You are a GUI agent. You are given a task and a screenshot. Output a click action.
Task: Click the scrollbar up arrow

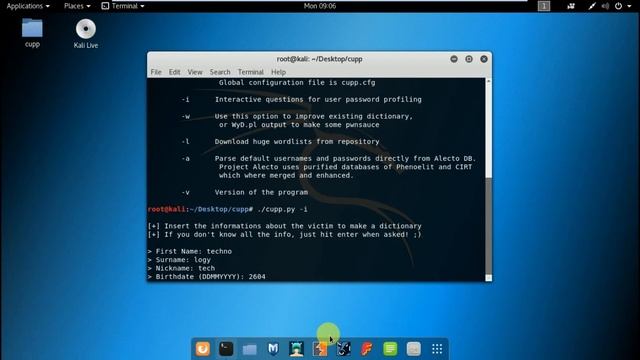point(489,81)
